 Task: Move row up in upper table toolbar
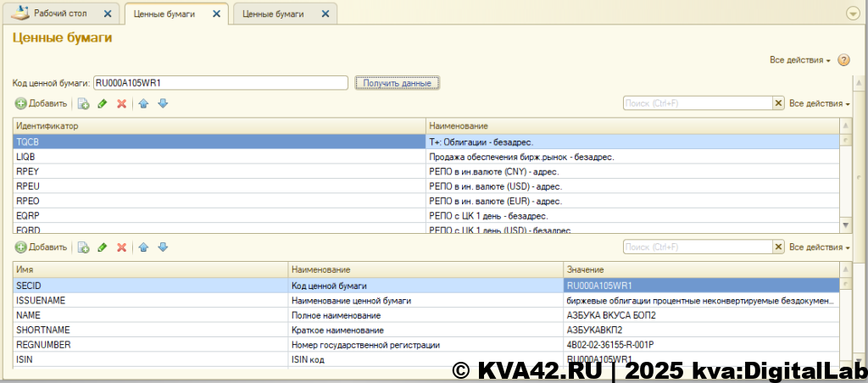[x=144, y=103]
